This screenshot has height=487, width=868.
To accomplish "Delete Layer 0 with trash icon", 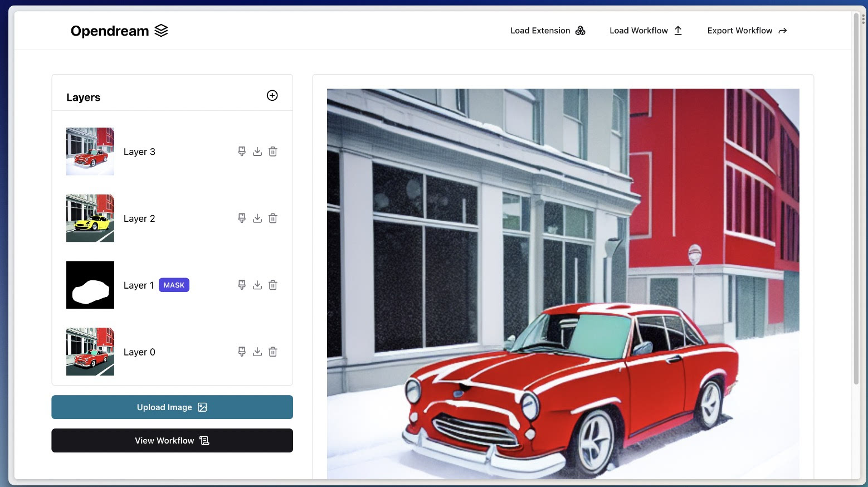I will 273,352.
